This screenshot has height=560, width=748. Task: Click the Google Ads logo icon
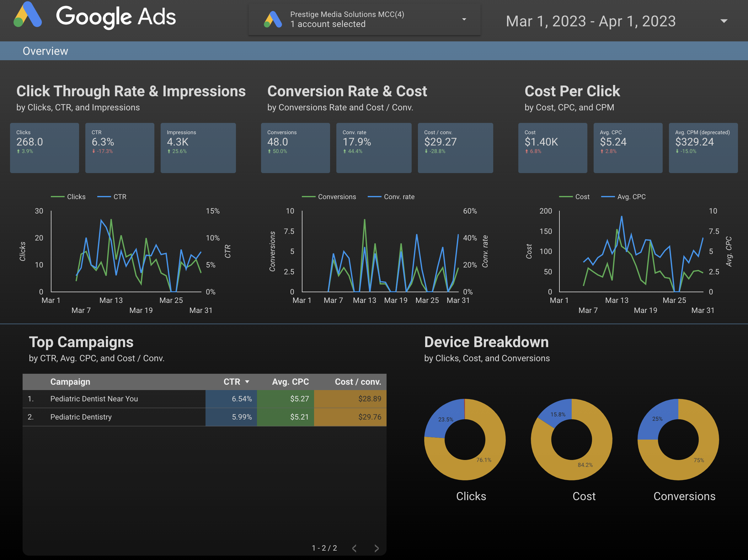pos(28,15)
